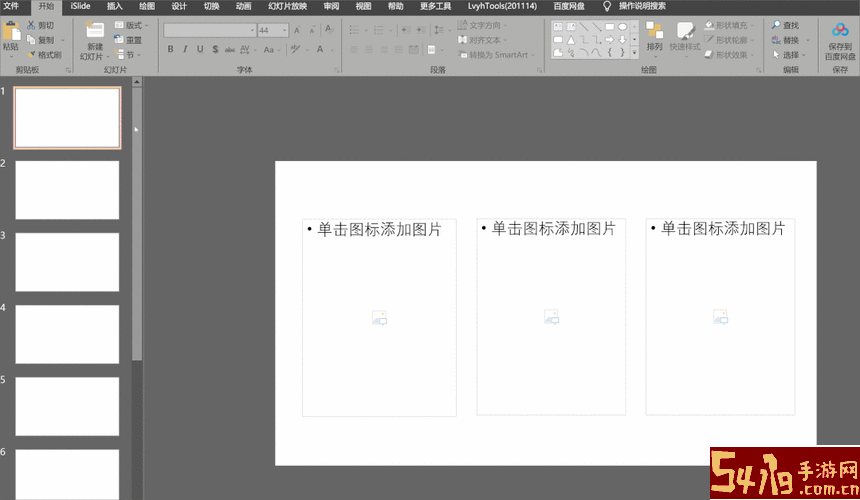Click increase indent icon
This screenshot has height=500, width=860.
421,30
